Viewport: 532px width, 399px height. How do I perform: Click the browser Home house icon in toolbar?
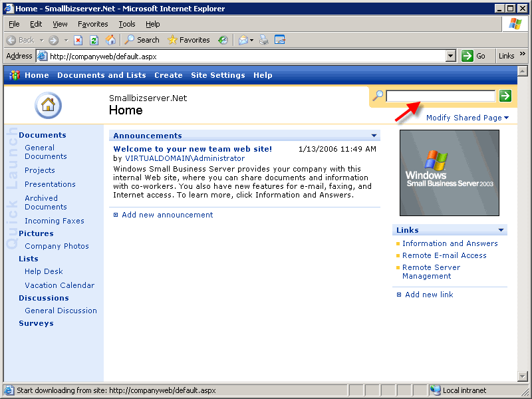(x=110, y=40)
